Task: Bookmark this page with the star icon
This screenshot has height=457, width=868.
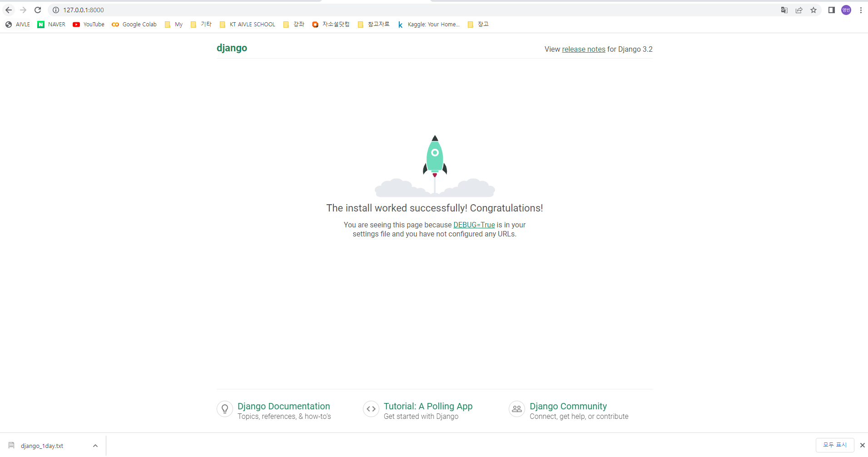Action: click(x=813, y=10)
